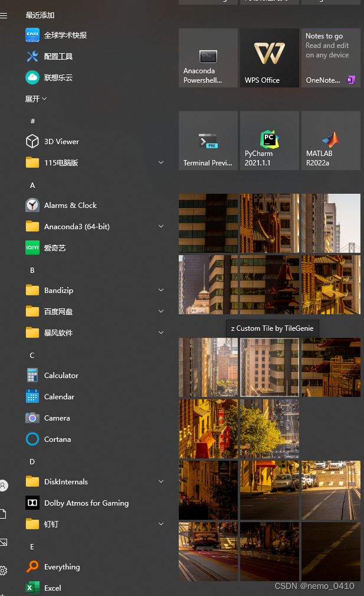
Task: Open the OneNote tile
Action: [330, 58]
